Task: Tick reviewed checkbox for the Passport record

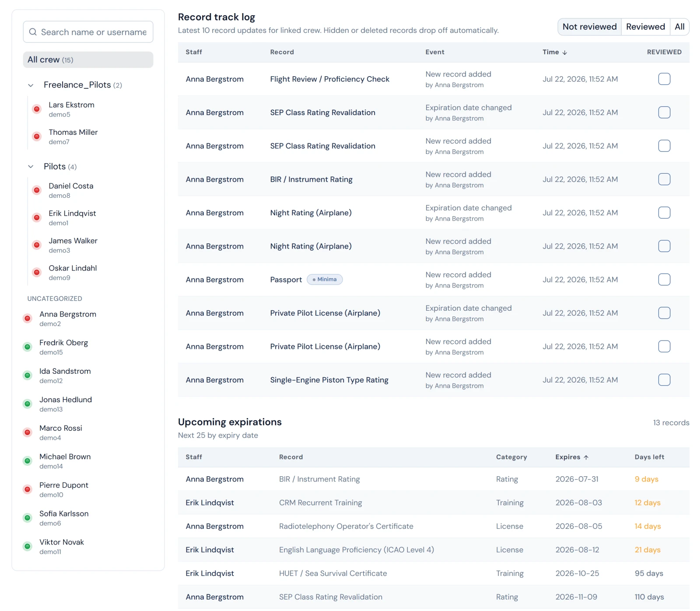Action: tap(664, 279)
